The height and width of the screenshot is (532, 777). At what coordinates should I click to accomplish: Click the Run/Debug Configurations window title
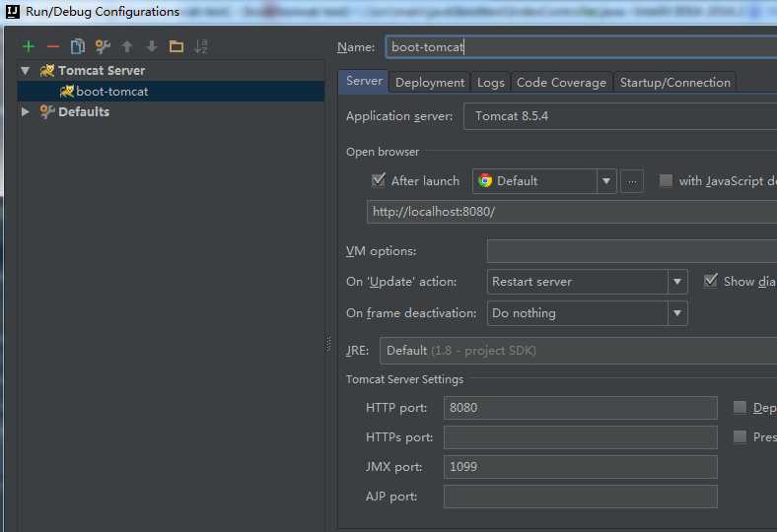pos(103,12)
